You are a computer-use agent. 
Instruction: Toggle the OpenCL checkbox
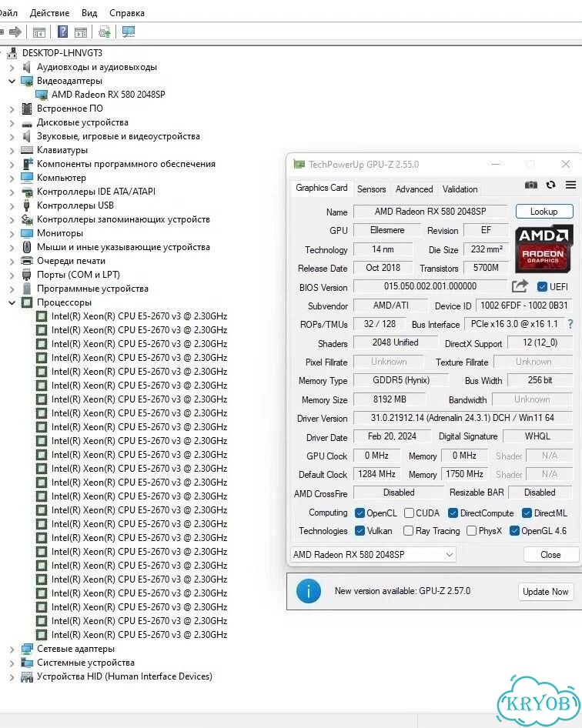(x=360, y=513)
